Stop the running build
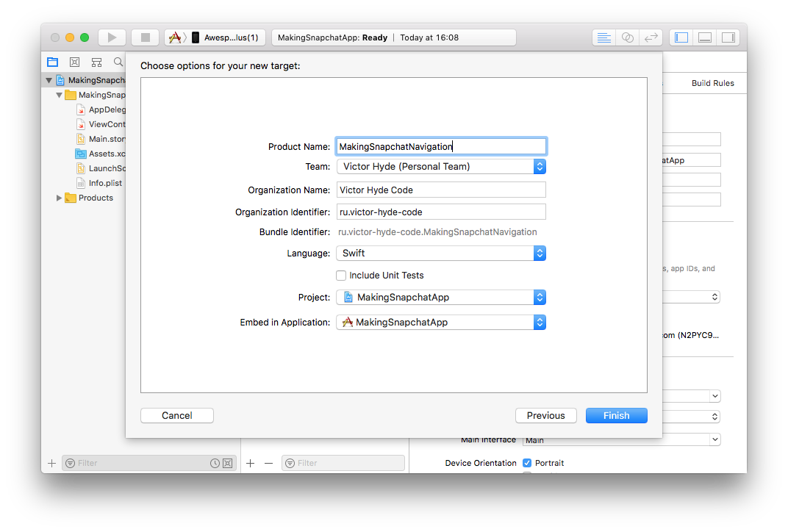Screen dimensions: 788x532 (146, 37)
